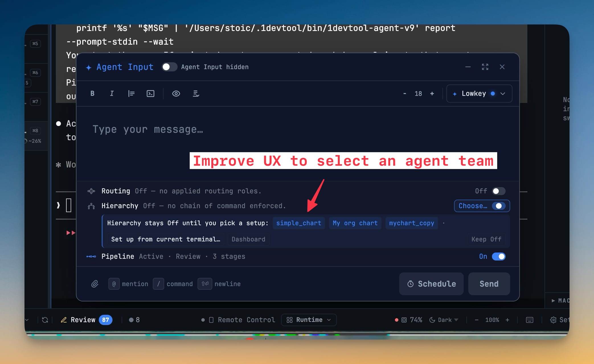
Task: Send the agent message
Action: (489, 284)
